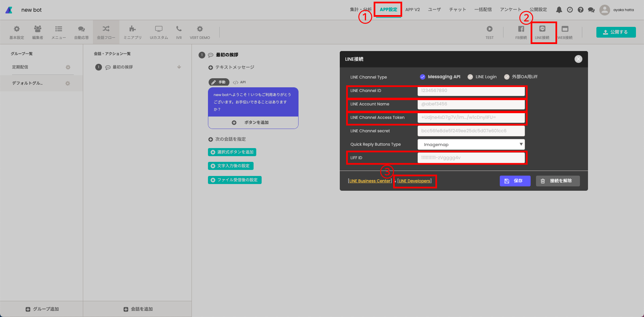
Task: Click 保存 save button
Action: [515, 181]
